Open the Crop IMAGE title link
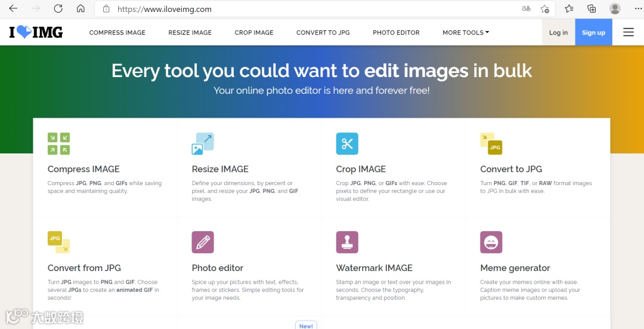 tap(361, 169)
